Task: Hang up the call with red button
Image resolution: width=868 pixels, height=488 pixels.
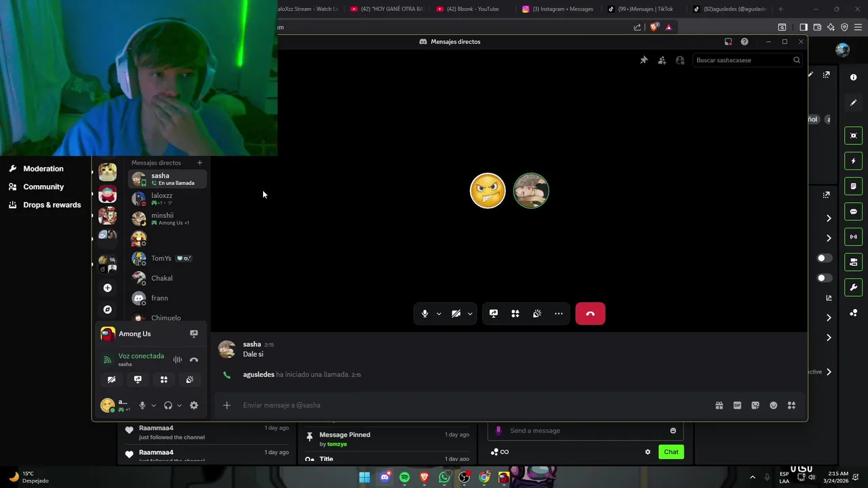Action: tap(590, 314)
